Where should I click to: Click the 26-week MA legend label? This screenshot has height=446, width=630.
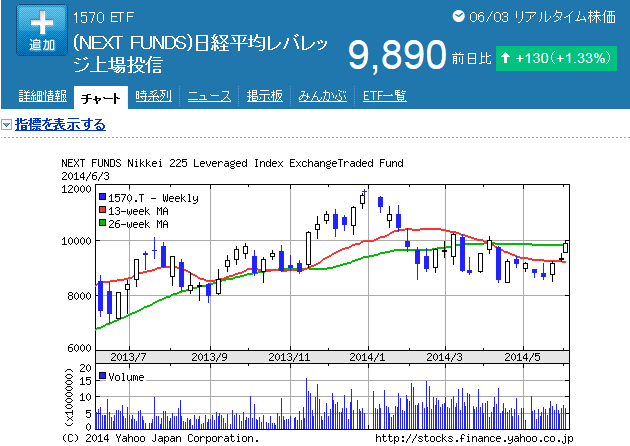(138, 224)
